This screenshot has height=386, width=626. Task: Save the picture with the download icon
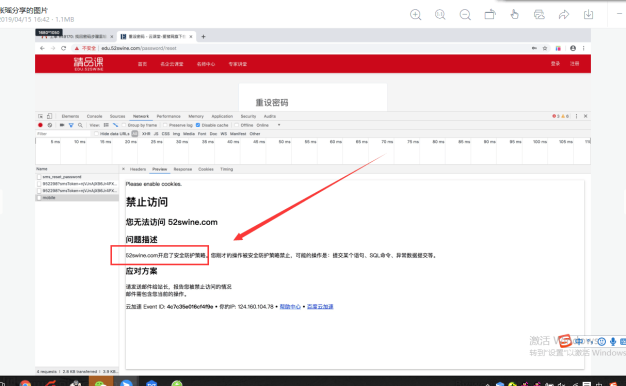pos(588,15)
